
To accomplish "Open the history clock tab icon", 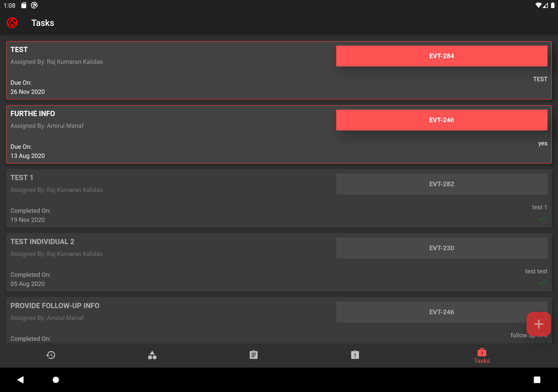I will click(x=51, y=355).
